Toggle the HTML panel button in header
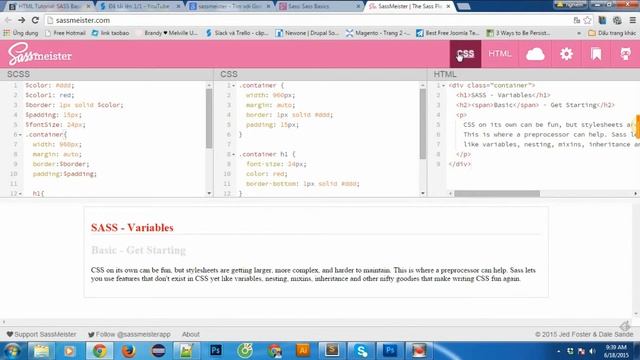The width and height of the screenshot is (640, 360). point(500,54)
